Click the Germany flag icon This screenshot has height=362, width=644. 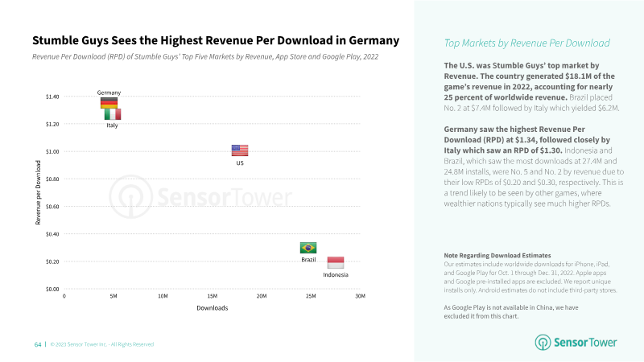point(109,103)
